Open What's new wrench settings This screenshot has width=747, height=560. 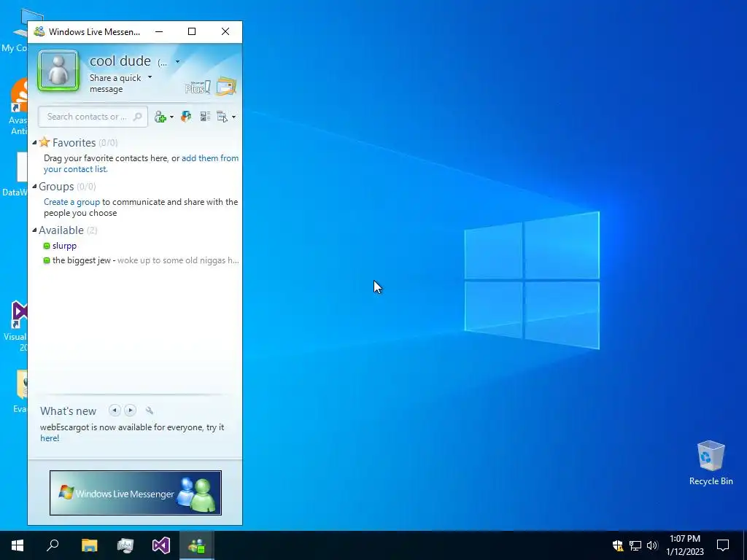coord(149,411)
